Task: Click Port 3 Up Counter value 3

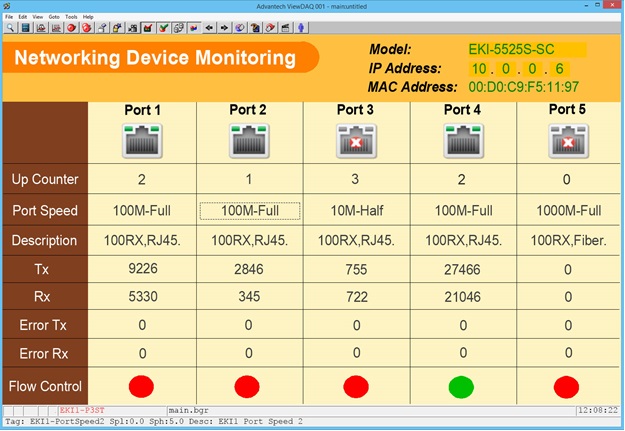Action: (x=355, y=179)
